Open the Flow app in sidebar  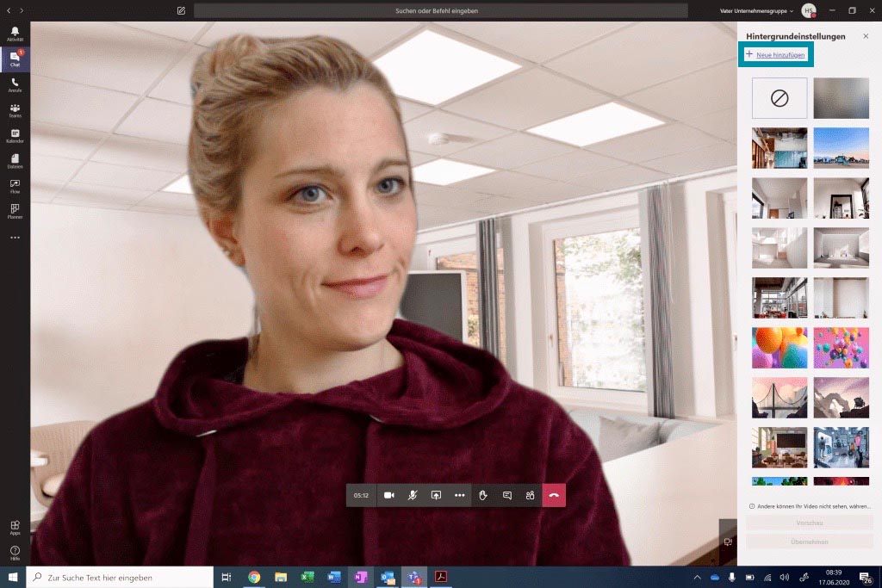(x=15, y=187)
